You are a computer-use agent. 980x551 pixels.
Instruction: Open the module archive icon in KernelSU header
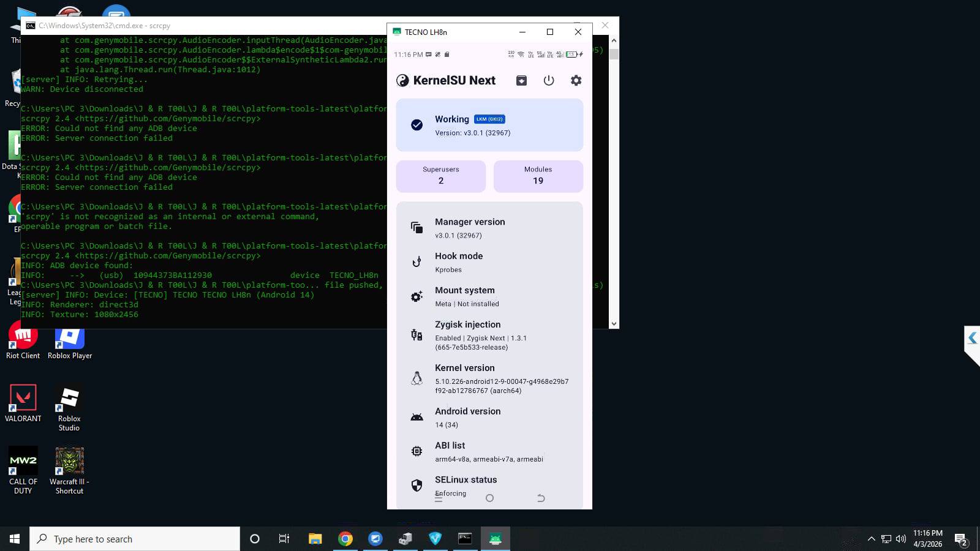pyautogui.click(x=521, y=80)
